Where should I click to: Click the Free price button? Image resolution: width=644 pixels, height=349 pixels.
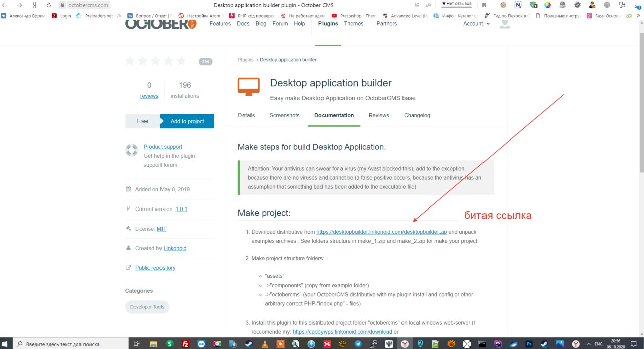143,121
